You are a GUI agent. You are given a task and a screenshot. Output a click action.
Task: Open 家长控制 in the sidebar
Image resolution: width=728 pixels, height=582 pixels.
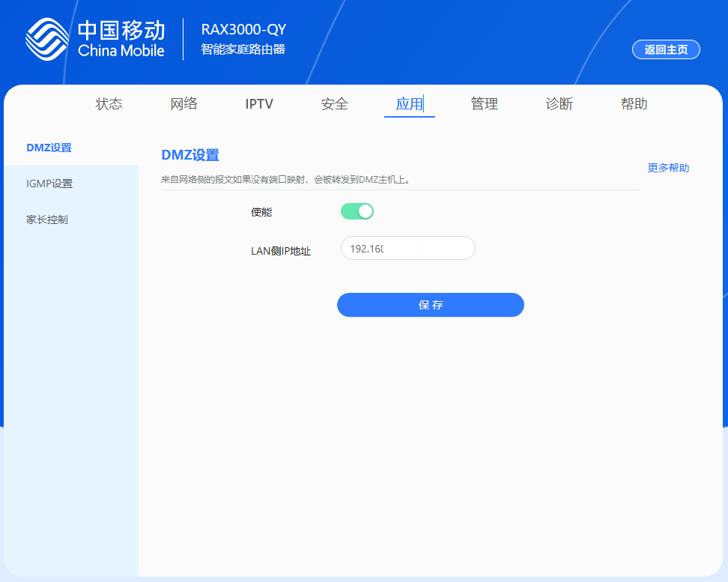pos(47,219)
